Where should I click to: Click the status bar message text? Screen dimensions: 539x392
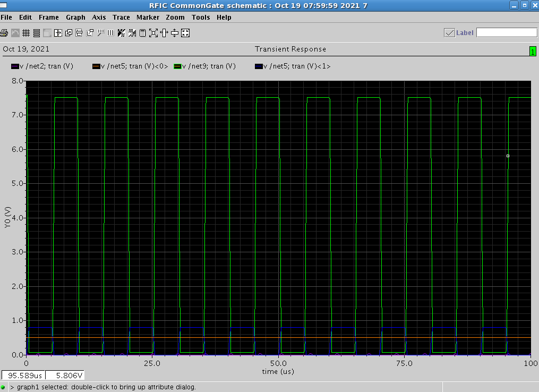(x=103, y=387)
